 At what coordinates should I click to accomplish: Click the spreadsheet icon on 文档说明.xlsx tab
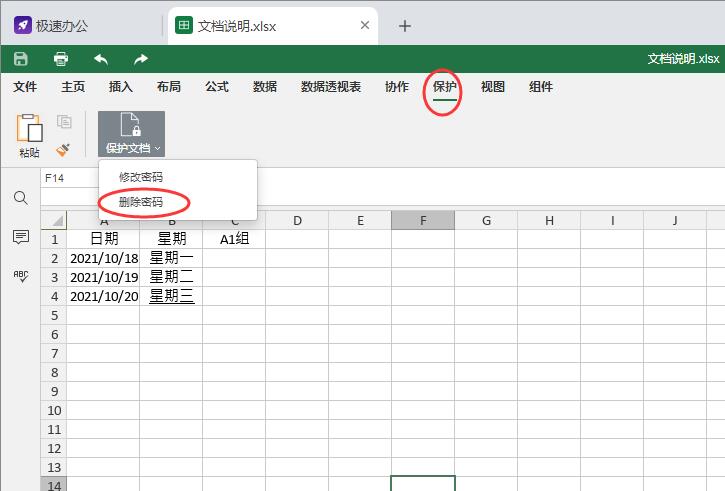click(x=184, y=25)
